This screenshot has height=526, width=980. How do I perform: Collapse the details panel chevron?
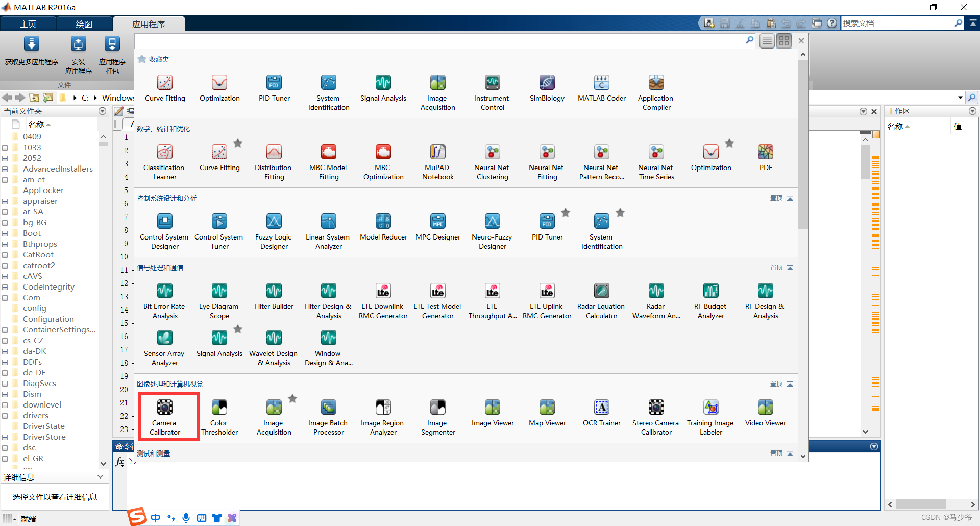[x=101, y=477]
